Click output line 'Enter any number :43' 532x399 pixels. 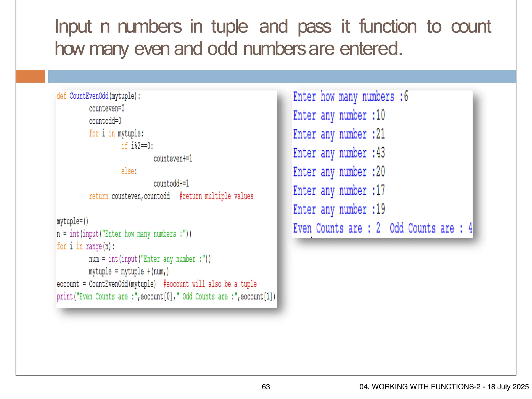click(339, 153)
